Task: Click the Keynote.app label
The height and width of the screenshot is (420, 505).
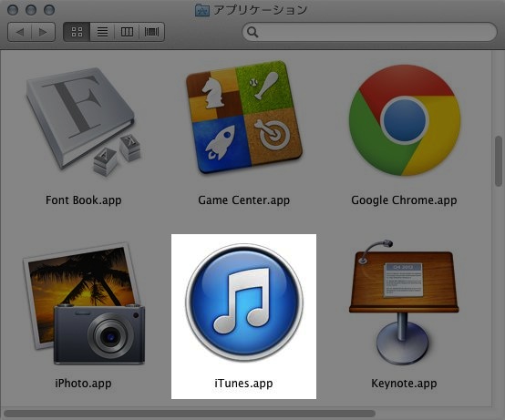Action: [x=404, y=384]
